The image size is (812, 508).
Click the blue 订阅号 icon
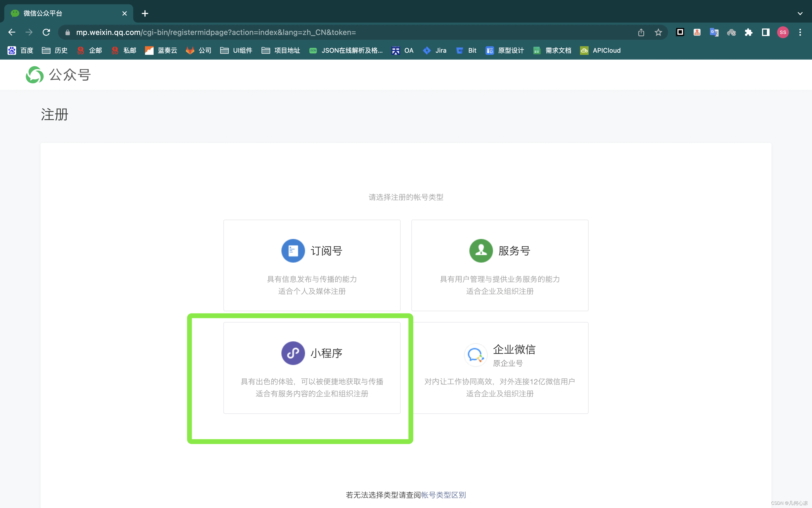coord(293,251)
